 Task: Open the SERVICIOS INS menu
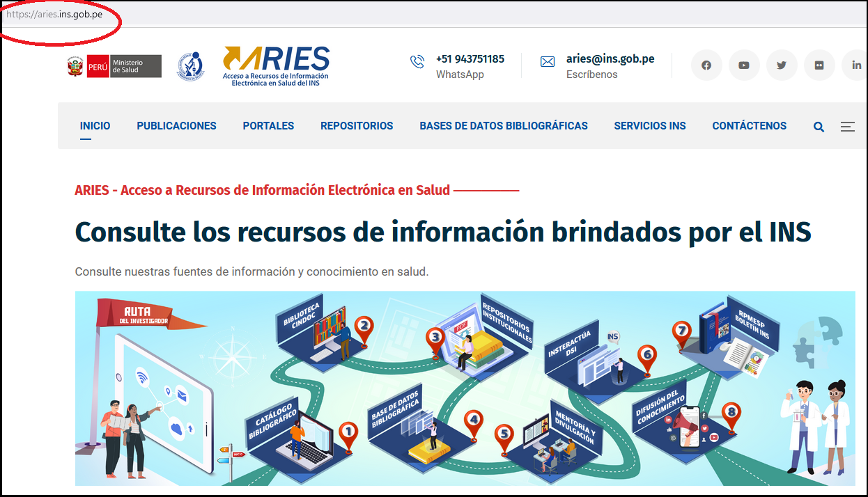pos(650,126)
